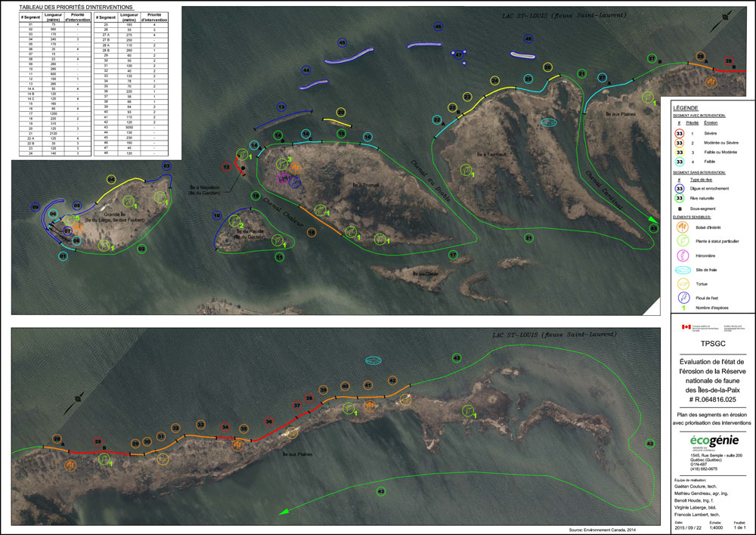The width and height of the screenshot is (756, 535).
Task: Click the orange Modérée ou Sévère legend circle
Action: pyautogui.click(x=680, y=143)
